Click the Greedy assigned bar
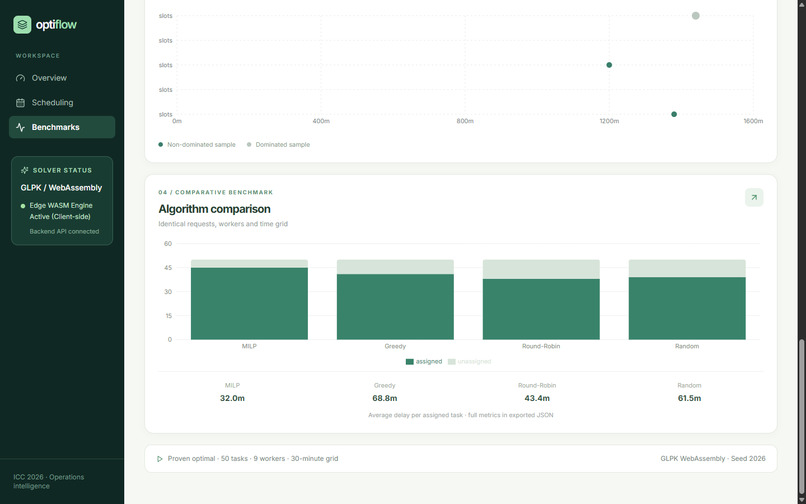 coord(395,307)
